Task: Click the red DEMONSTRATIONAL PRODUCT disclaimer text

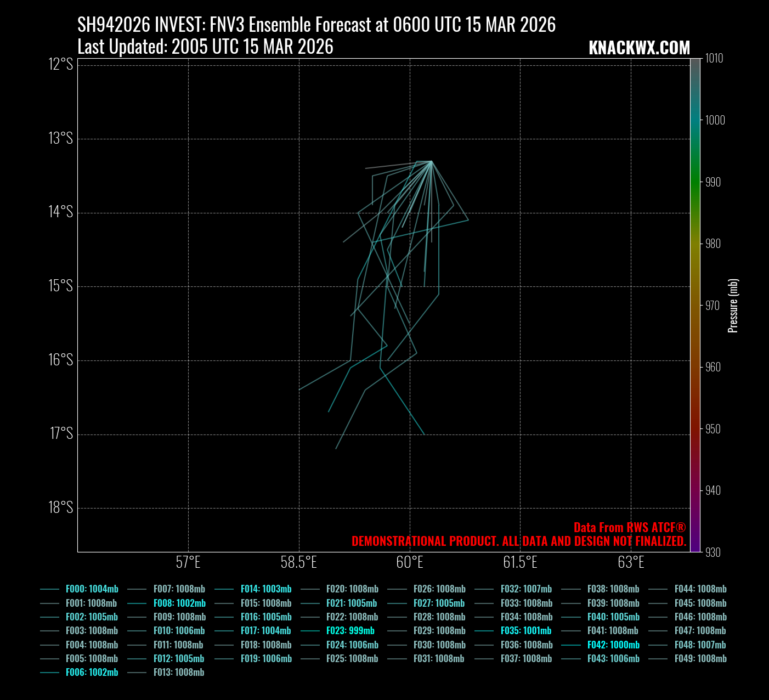Action: [x=518, y=541]
